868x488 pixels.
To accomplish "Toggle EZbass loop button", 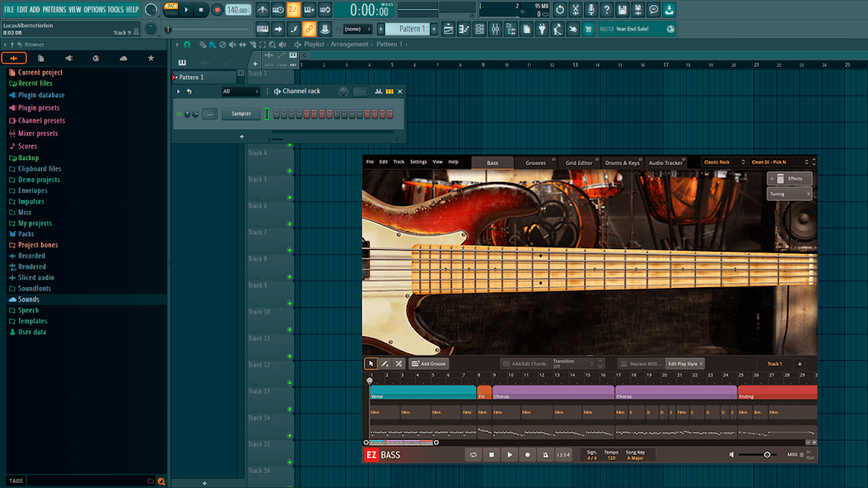I will pos(473,455).
